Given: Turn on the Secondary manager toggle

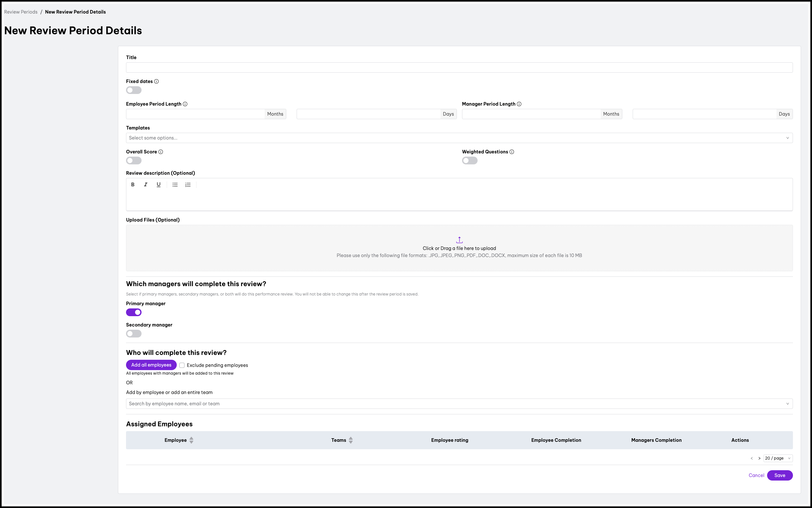Looking at the screenshot, I should tap(133, 333).
